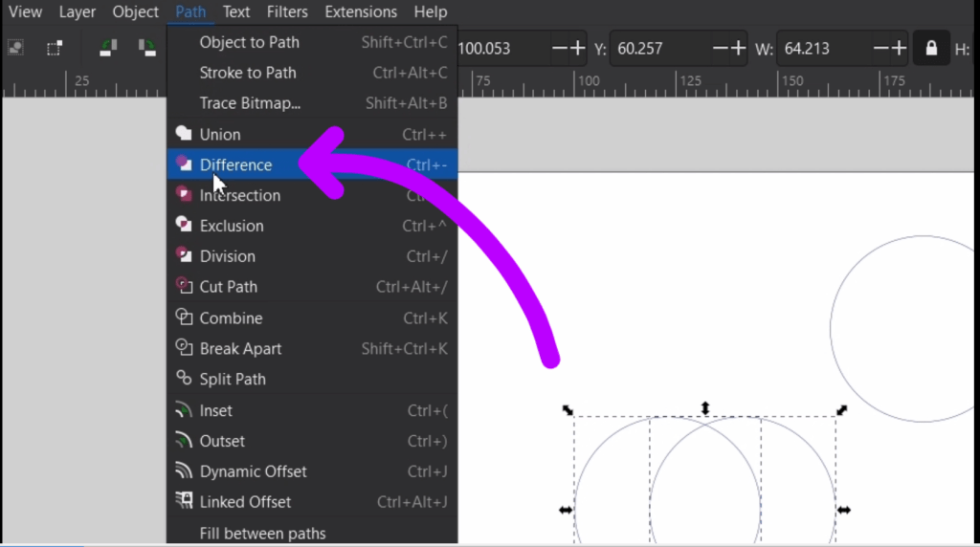
Task: Click plus button on the X field
Action: coord(577,48)
